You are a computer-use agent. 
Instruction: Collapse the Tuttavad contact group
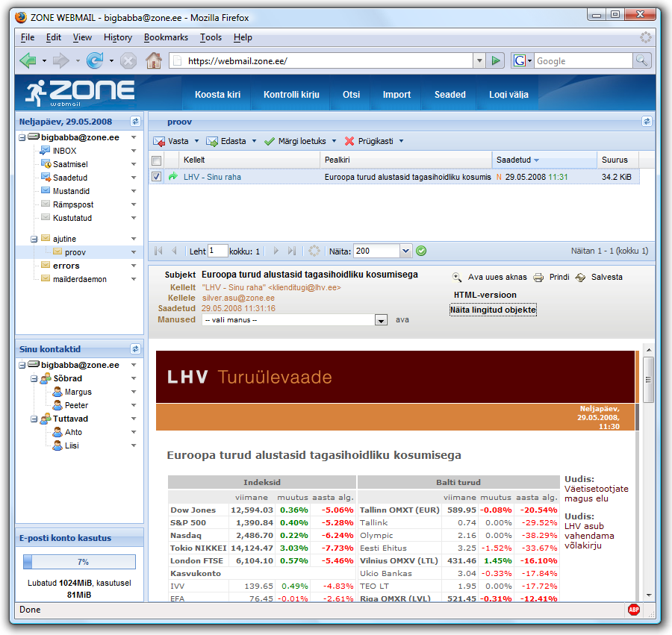coord(34,419)
